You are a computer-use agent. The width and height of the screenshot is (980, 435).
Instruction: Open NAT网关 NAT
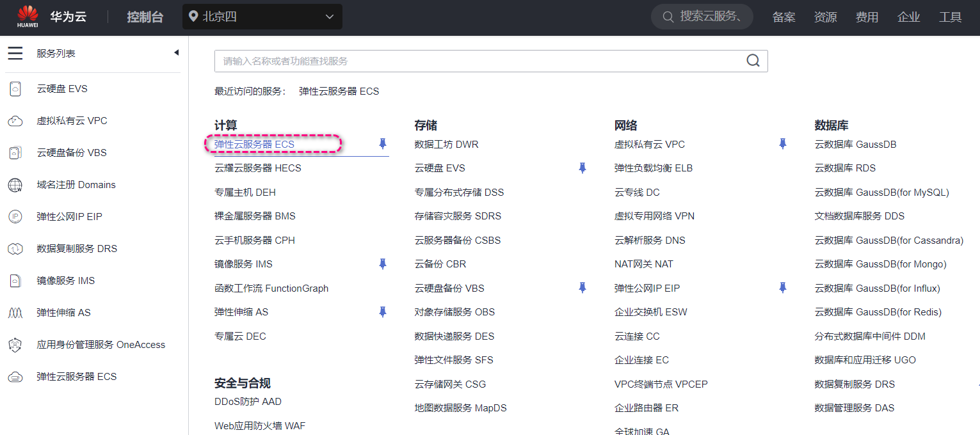pos(644,264)
